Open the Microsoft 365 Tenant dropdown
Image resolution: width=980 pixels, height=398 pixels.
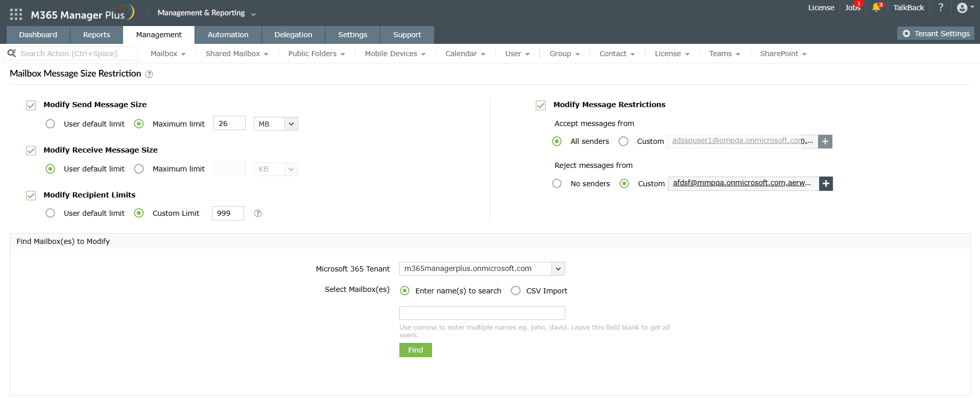pos(482,268)
